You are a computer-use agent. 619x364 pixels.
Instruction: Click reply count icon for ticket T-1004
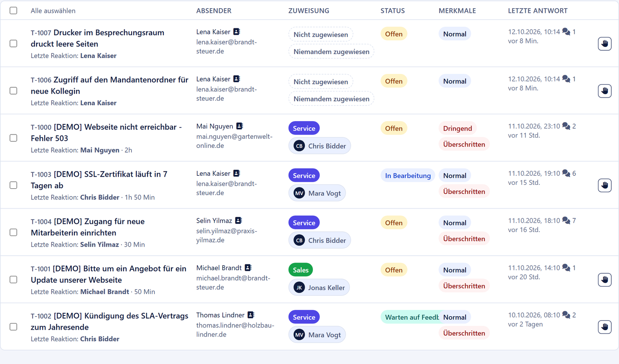tap(566, 220)
